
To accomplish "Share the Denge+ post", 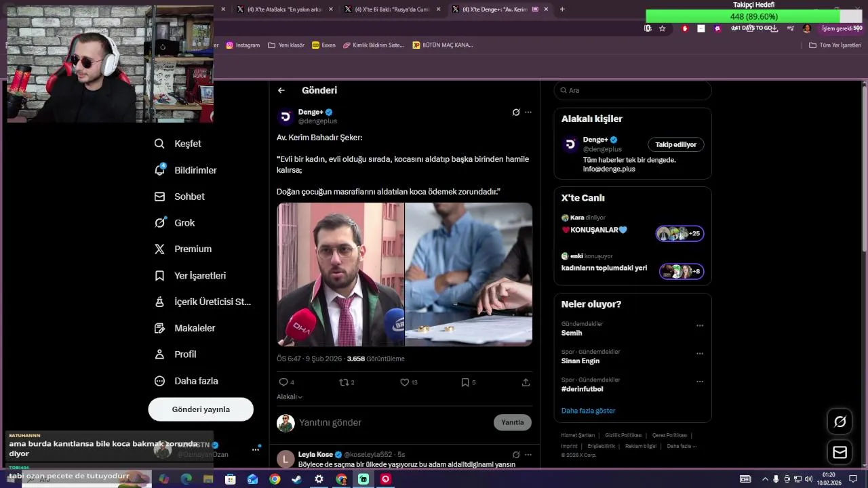I will (x=526, y=382).
